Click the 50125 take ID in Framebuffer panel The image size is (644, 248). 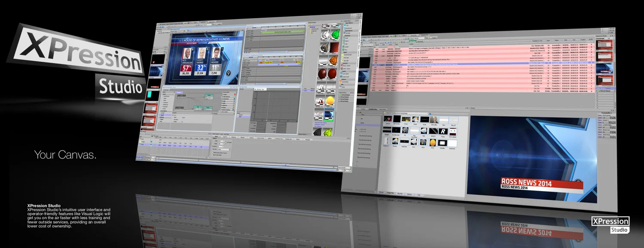(612, 122)
